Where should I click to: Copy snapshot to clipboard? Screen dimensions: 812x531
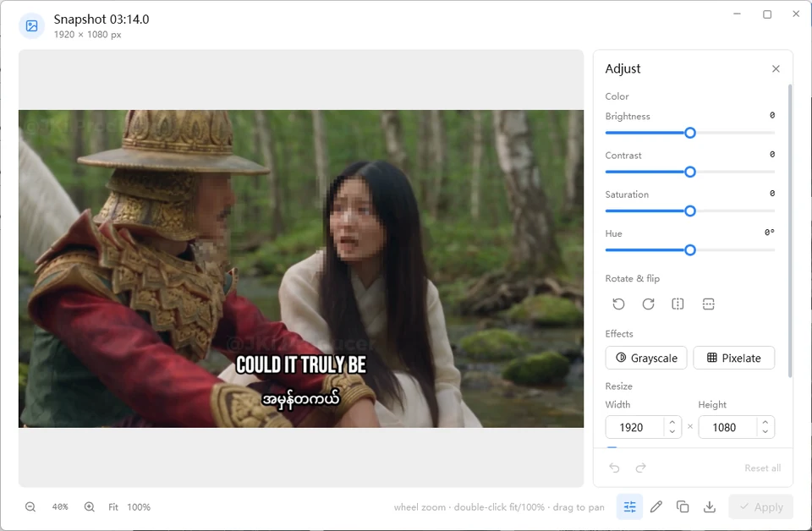point(683,506)
